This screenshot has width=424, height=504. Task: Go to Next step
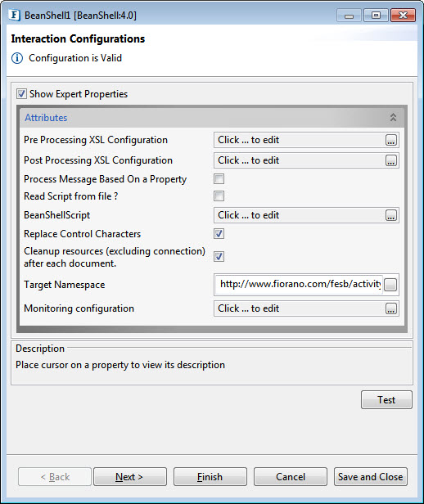[130, 477]
